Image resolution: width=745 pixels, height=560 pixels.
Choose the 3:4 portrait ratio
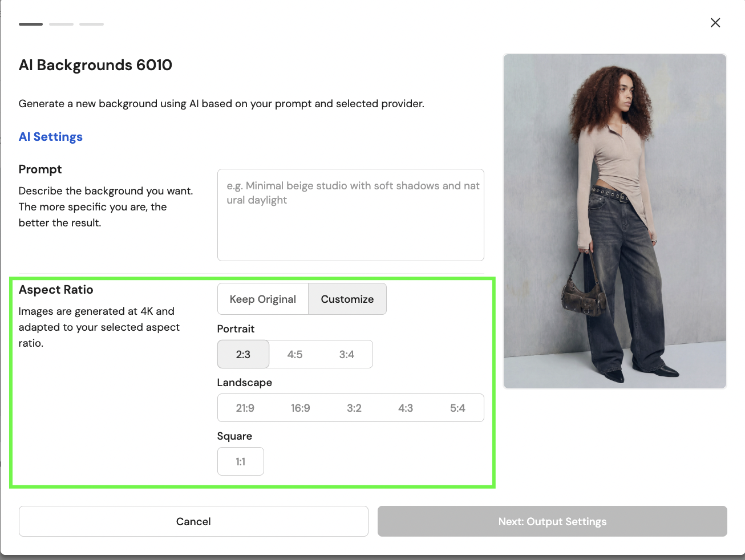pyautogui.click(x=347, y=354)
